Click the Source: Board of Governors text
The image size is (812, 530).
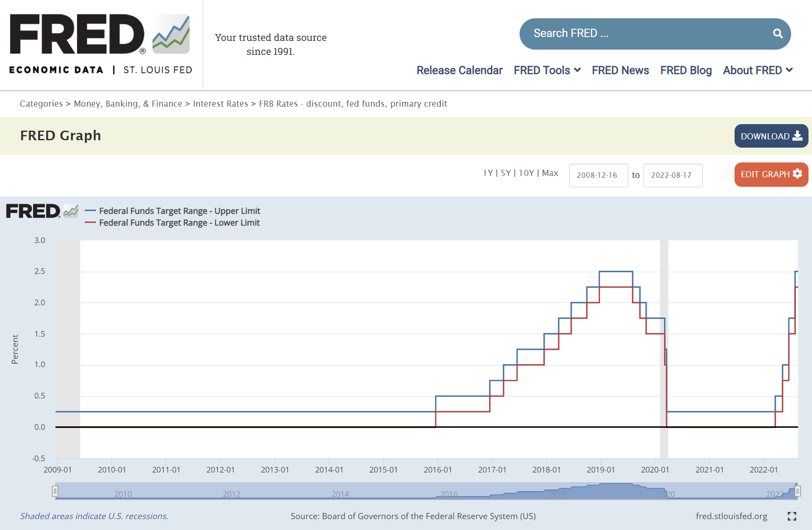[413, 516]
